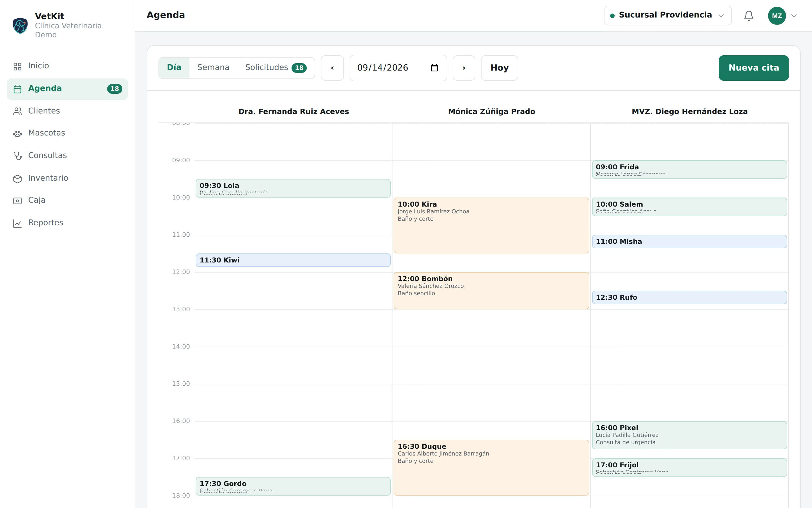
Task: Open Mascotas via its paw icon
Action: click(17, 133)
